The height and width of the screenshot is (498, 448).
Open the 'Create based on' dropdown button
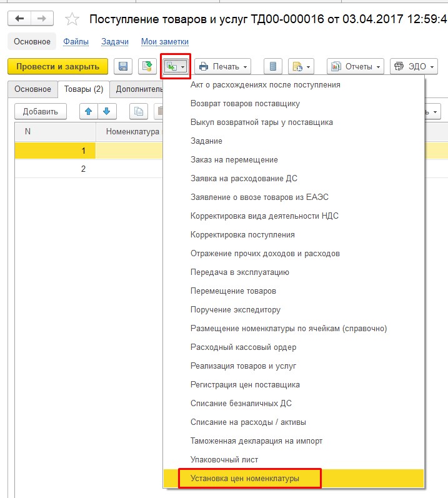[x=175, y=66]
